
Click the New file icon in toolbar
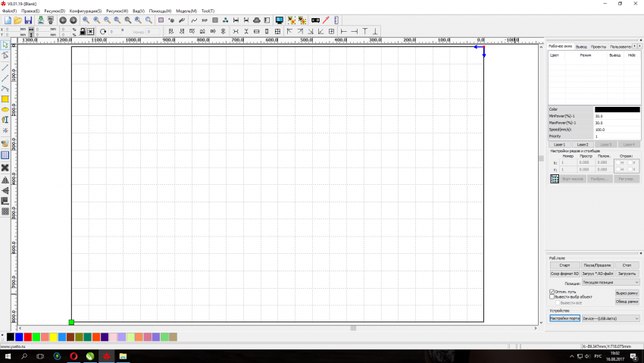pyautogui.click(x=8, y=20)
